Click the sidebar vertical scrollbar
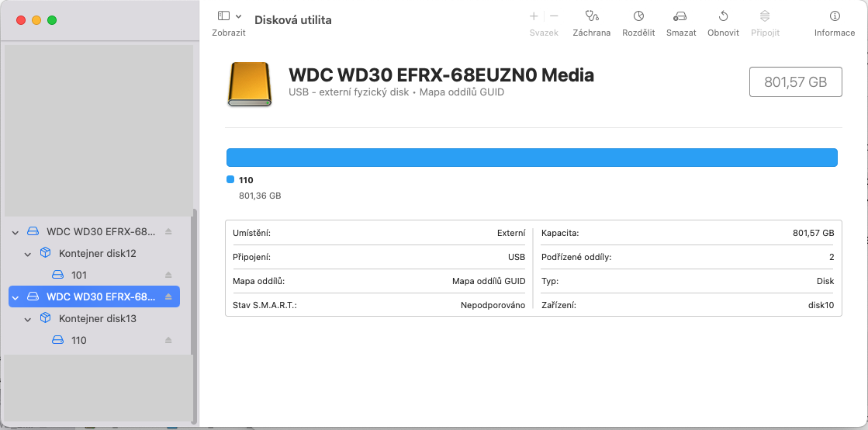Viewport: 868px width, 430px height. click(x=193, y=316)
